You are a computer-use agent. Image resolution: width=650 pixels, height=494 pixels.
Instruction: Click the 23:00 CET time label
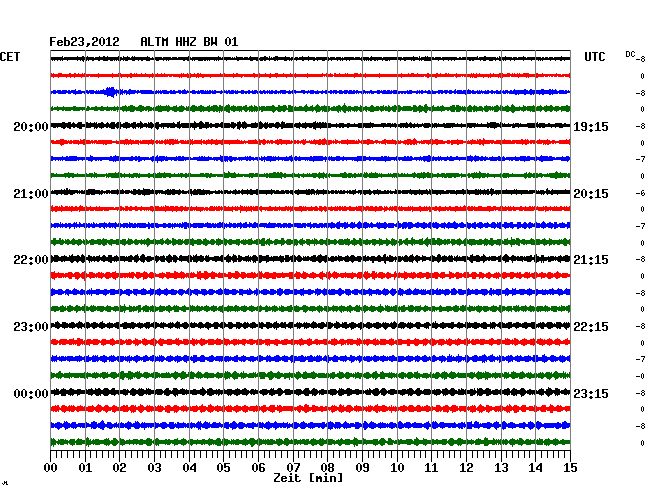(x=31, y=327)
